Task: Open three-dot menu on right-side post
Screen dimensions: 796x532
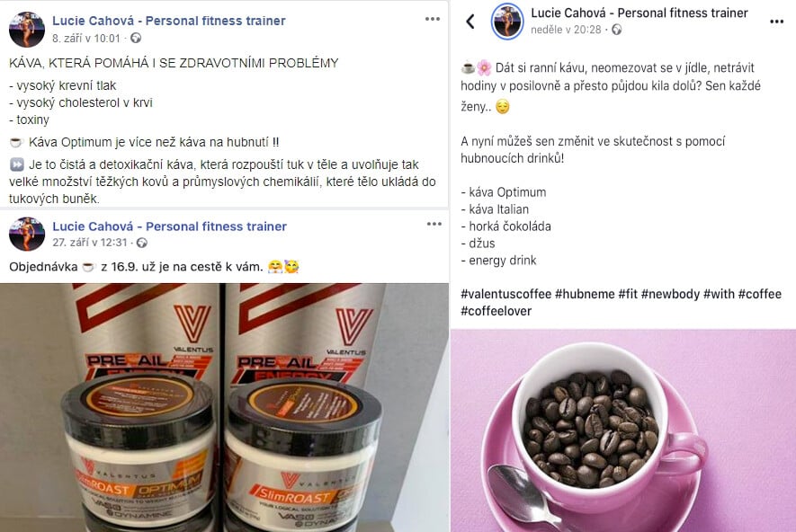Action: (776, 22)
